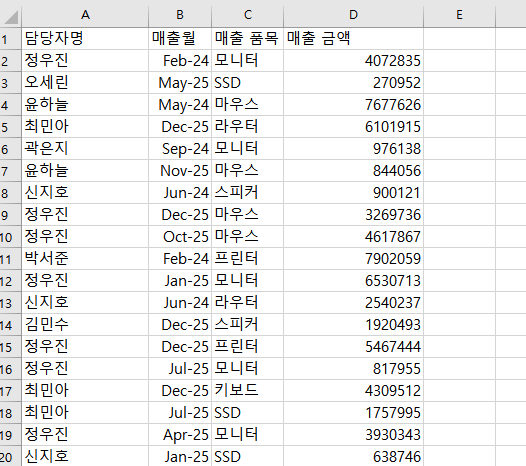Viewport: 526px width, 466px height.
Task: Select amount cell 6530713
Action: coord(353,281)
